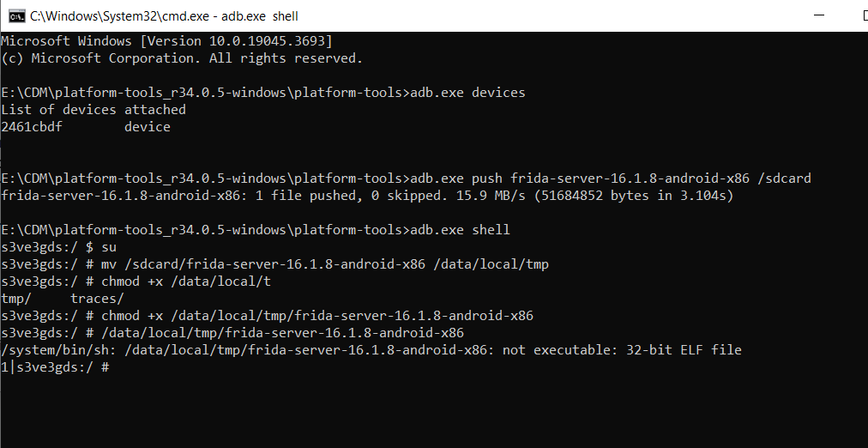Click the Microsoft Corporation copyright line

coord(182,58)
